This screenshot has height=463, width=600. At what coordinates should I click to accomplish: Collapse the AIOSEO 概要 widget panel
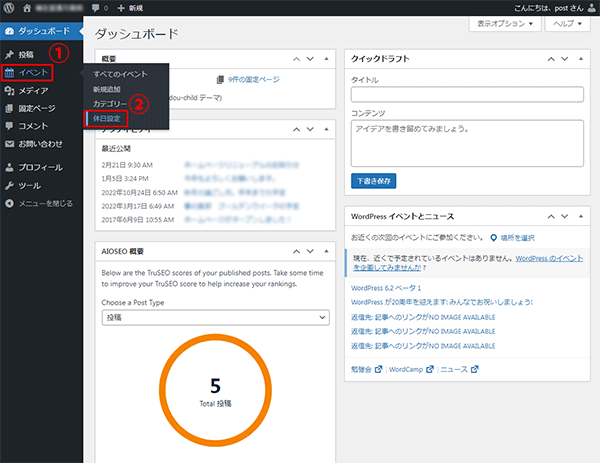[x=326, y=251]
